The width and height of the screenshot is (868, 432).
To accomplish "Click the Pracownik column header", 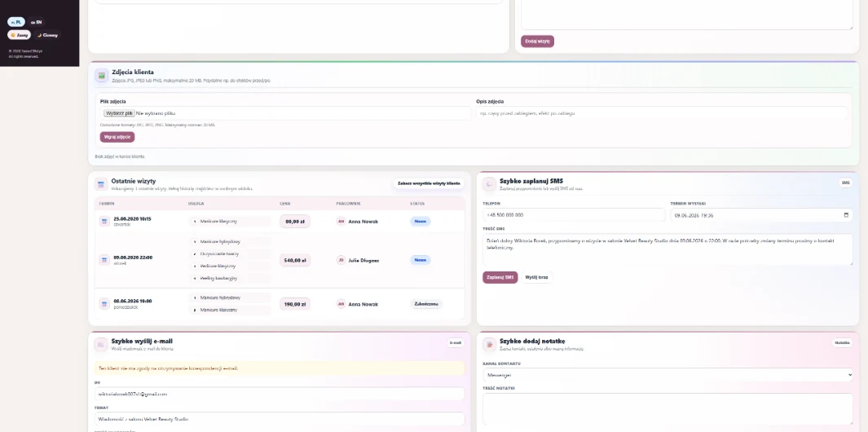I will [x=348, y=203].
